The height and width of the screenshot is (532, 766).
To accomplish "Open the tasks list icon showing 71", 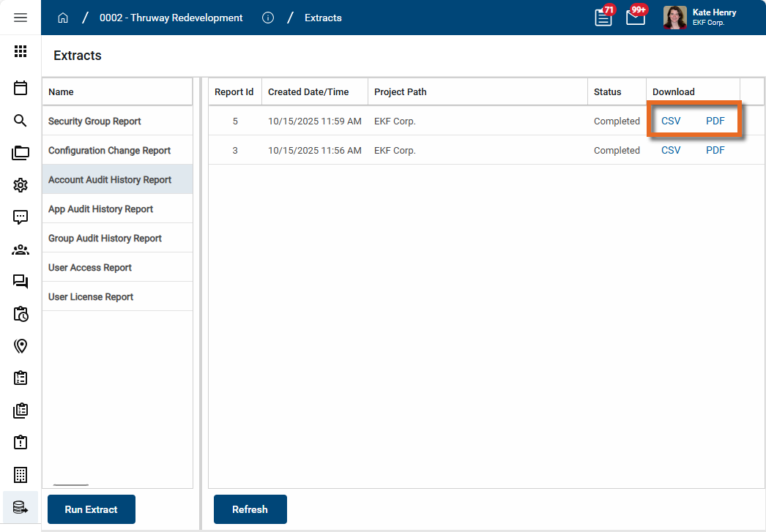I will [x=603, y=18].
